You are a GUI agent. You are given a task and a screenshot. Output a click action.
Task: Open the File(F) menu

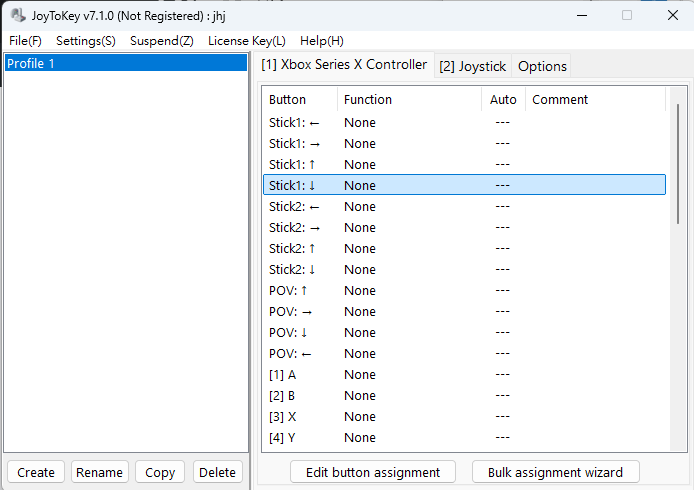[25, 41]
